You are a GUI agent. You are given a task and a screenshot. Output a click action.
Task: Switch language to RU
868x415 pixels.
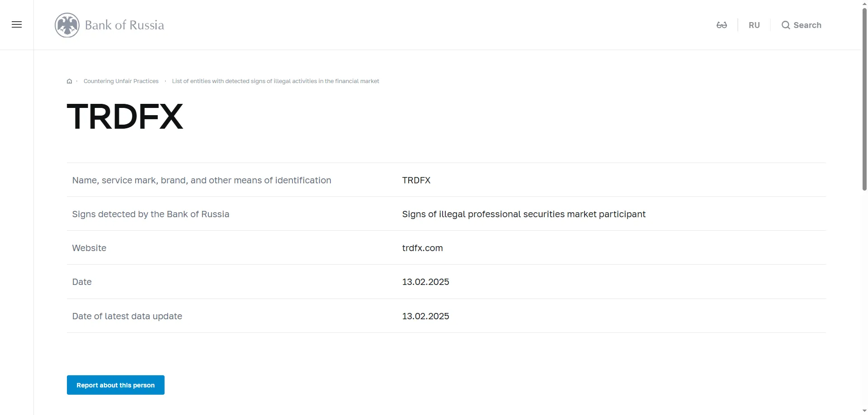point(754,25)
